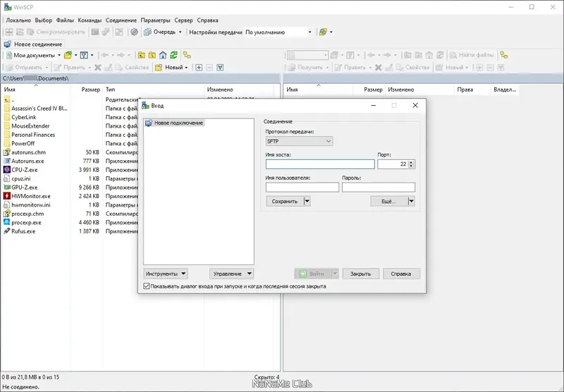Click the Имя хоста input field

pos(320,164)
